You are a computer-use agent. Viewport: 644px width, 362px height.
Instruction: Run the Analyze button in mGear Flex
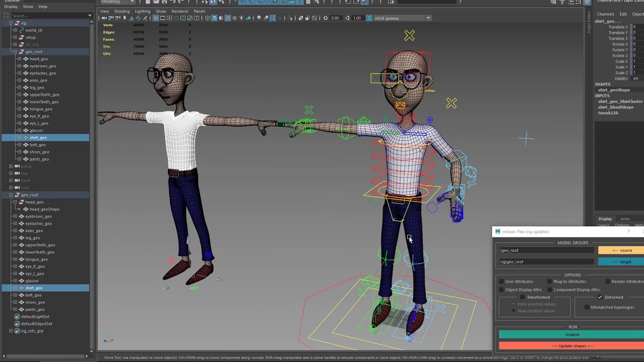(x=572, y=334)
